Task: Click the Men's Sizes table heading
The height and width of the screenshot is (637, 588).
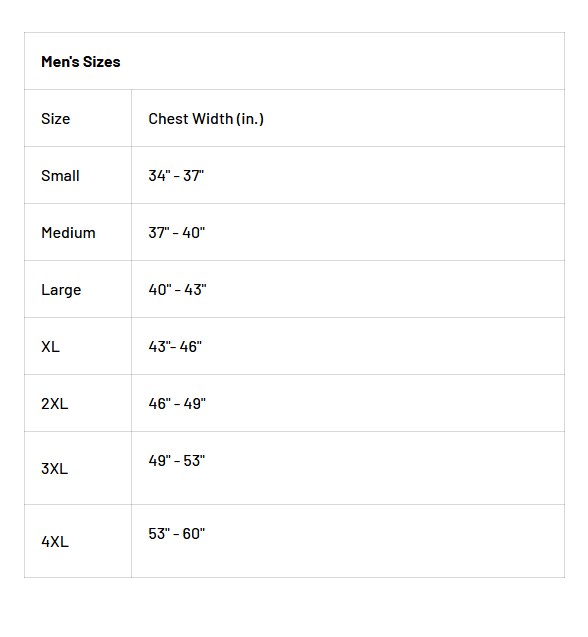Action: [80, 62]
